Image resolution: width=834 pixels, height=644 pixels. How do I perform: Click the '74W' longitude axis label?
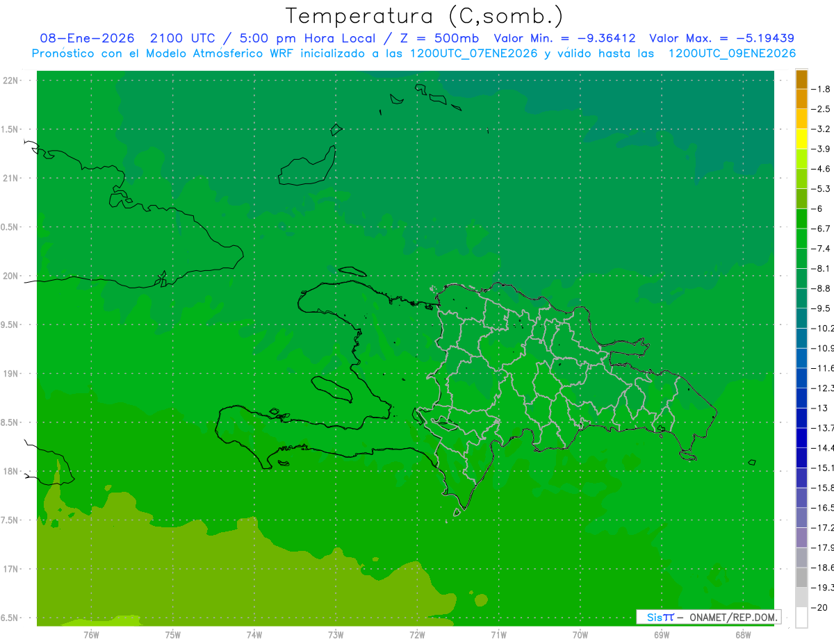[254, 635]
